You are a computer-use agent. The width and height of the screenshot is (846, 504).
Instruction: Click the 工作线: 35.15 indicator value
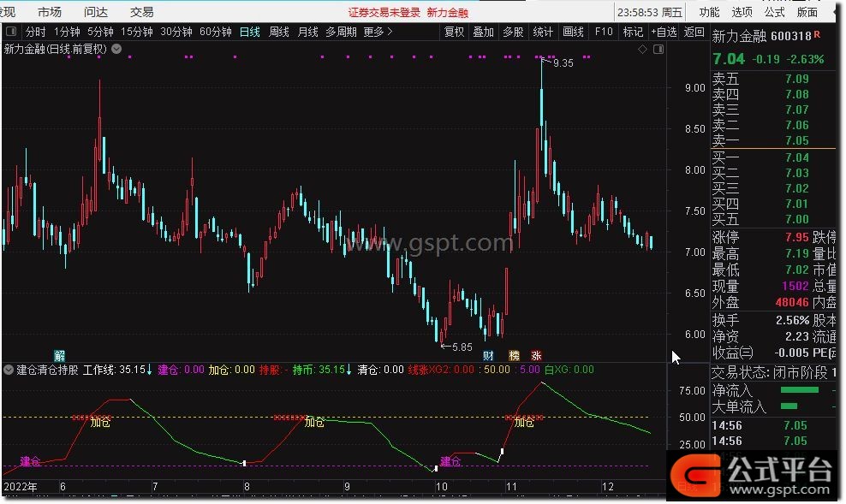[x=117, y=370]
